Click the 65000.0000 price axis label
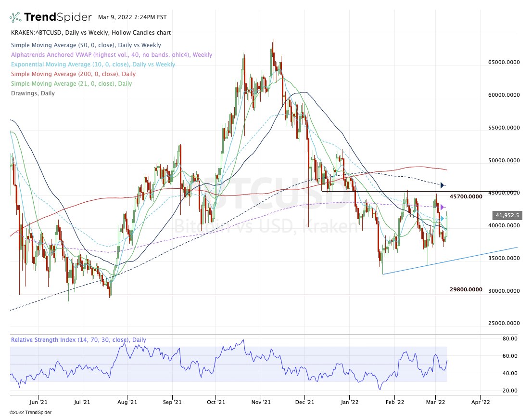Image resolution: width=532 pixels, height=417 pixels. [x=504, y=63]
